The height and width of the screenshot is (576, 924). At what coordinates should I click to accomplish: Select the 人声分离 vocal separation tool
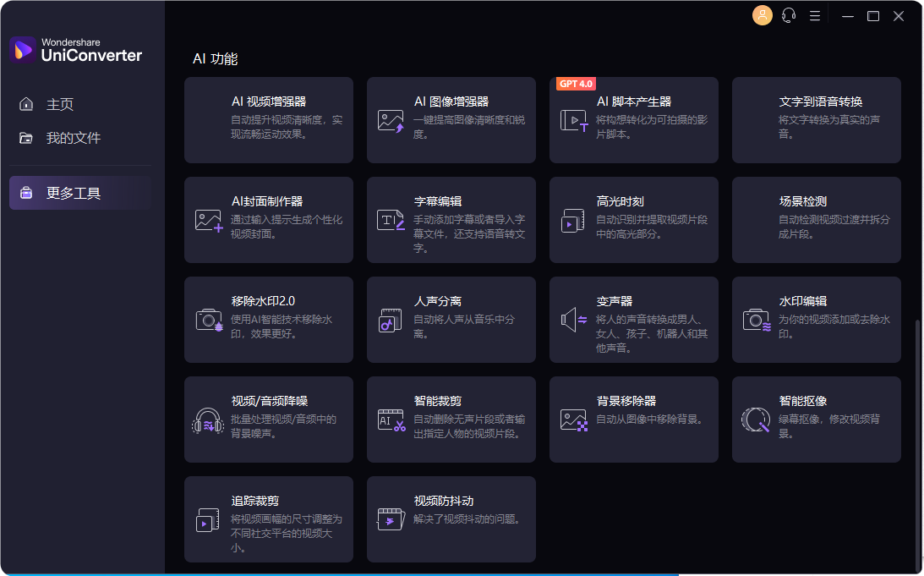tap(451, 320)
